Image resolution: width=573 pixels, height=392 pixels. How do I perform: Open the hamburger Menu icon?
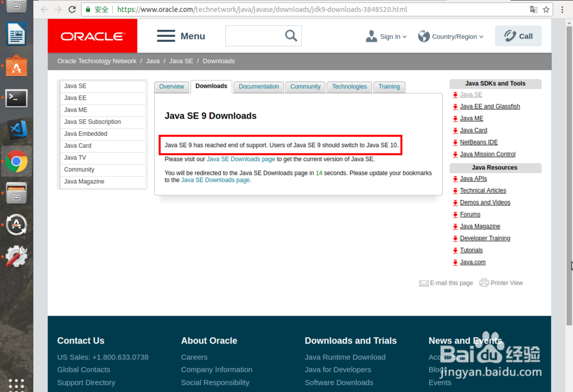pyautogui.click(x=166, y=36)
